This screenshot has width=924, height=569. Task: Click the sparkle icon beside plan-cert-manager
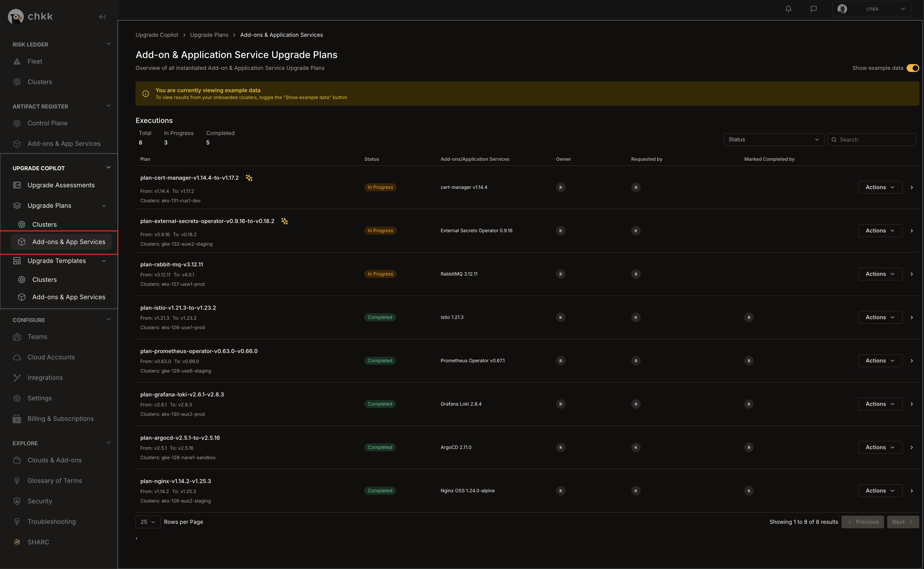point(249,178)
